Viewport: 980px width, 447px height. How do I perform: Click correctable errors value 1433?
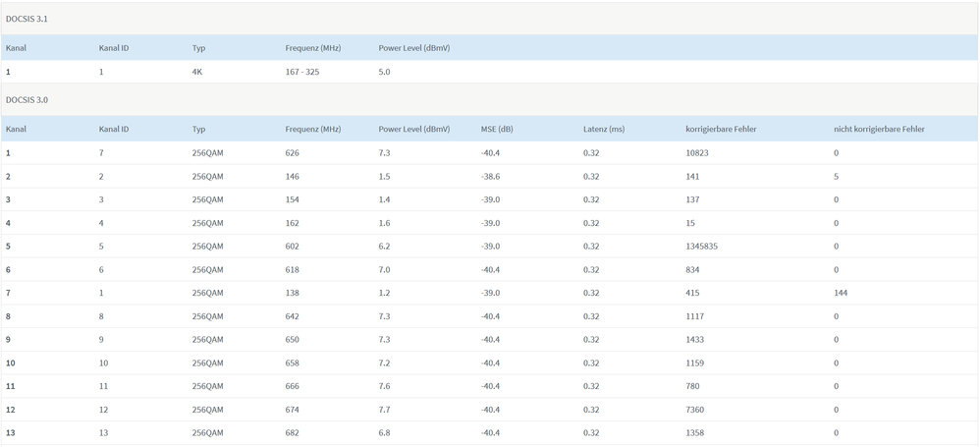click(695, 340)
